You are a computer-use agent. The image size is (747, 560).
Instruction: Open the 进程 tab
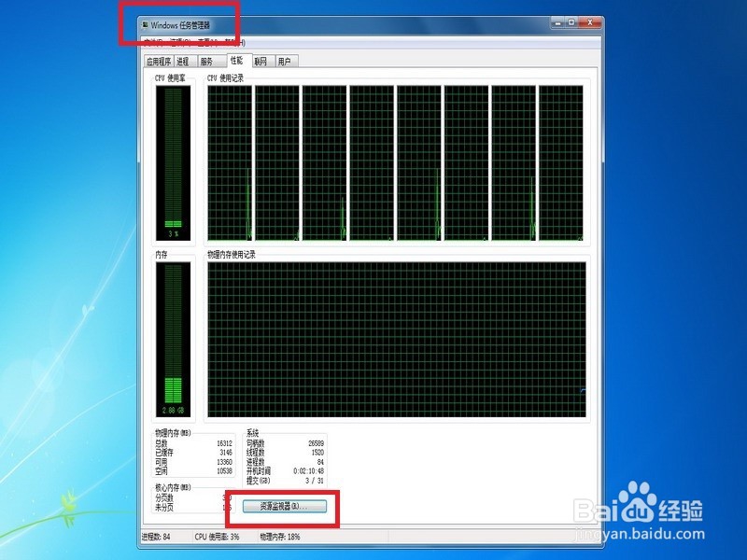click(x=183, y=62)
